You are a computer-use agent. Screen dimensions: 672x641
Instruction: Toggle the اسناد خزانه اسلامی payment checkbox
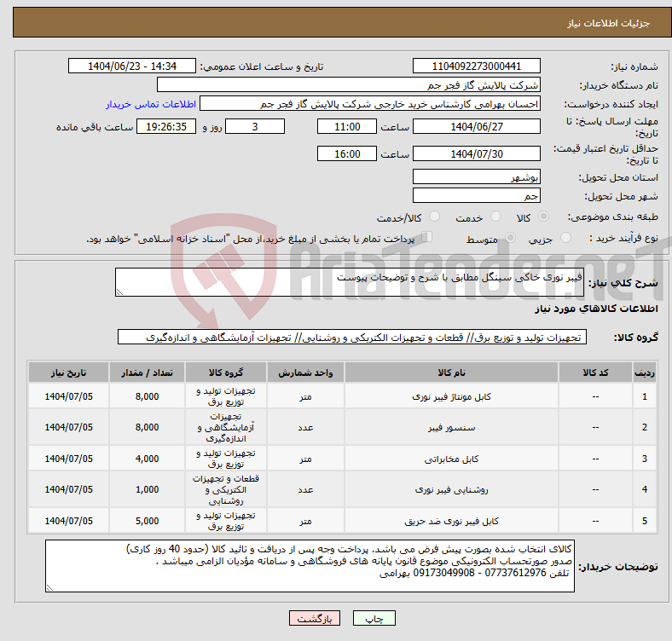click(x=427, y=236)
